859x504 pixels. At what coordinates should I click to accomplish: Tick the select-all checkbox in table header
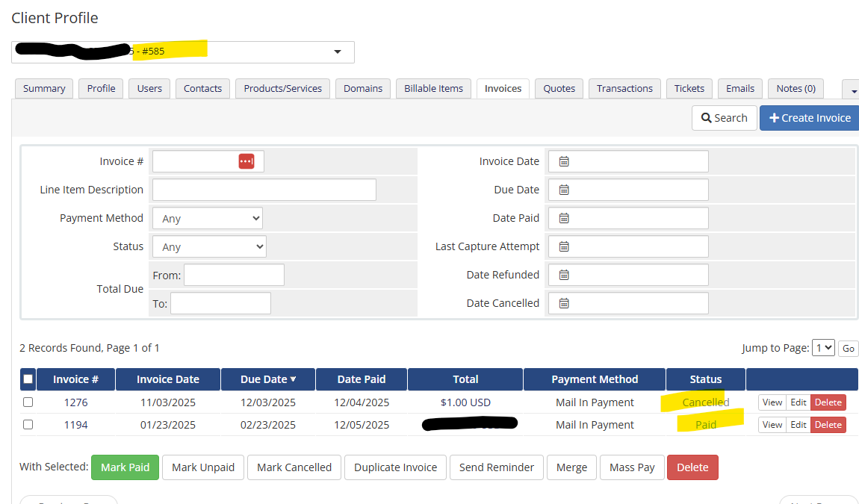[x=28, y=379]
